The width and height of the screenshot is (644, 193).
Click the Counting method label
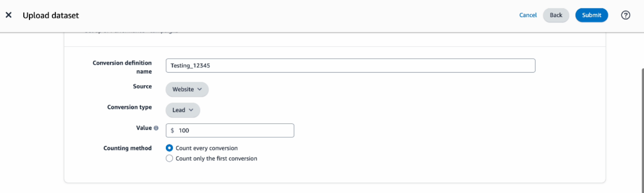pyautogui.click(x=127, y=148)
